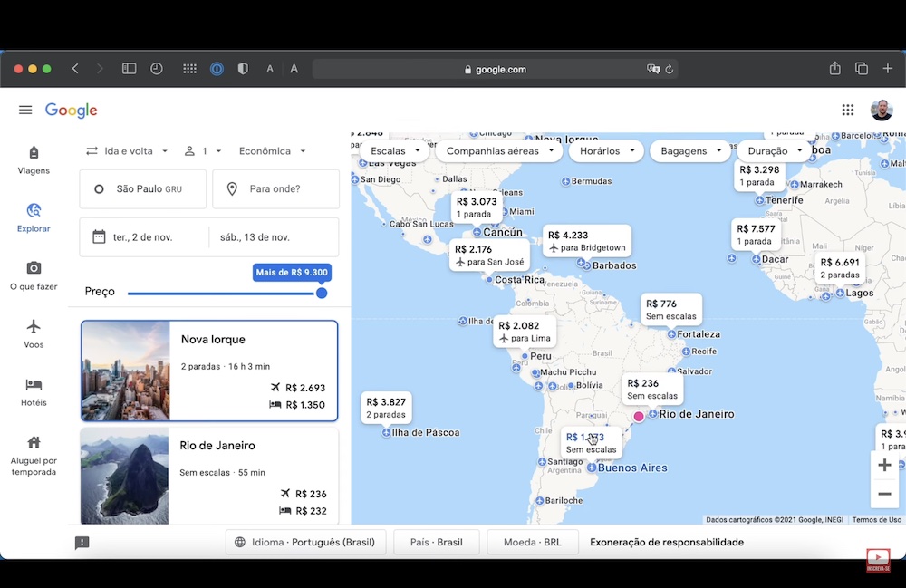Click the Safari address bar showing google.com

[x=496, y=70]
